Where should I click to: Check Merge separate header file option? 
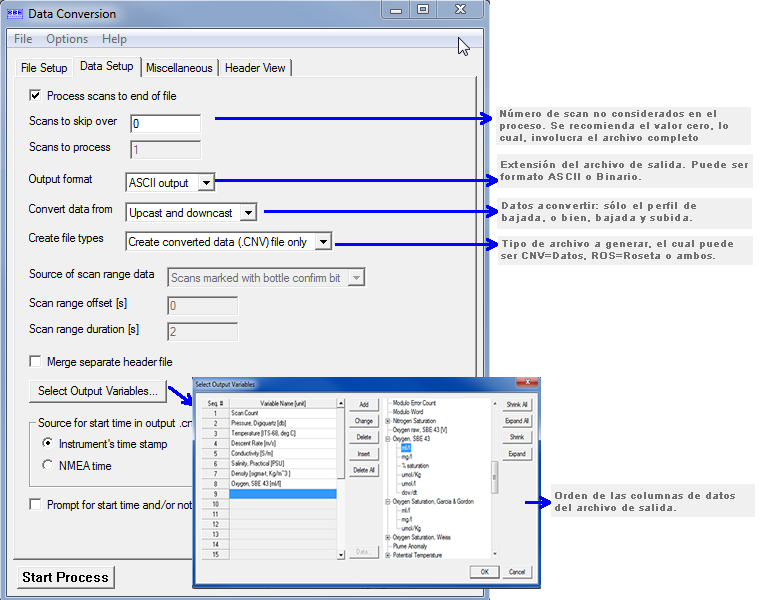point(36,361)
